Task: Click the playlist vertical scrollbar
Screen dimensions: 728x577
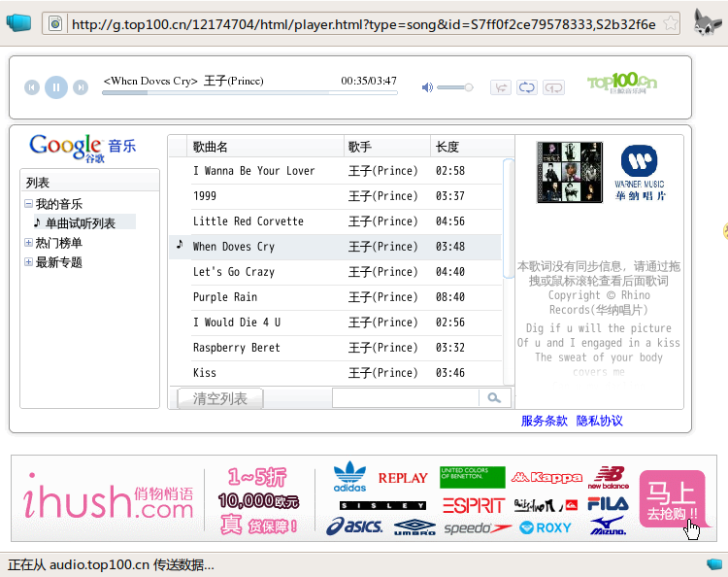Action: [x=509, y=219]
